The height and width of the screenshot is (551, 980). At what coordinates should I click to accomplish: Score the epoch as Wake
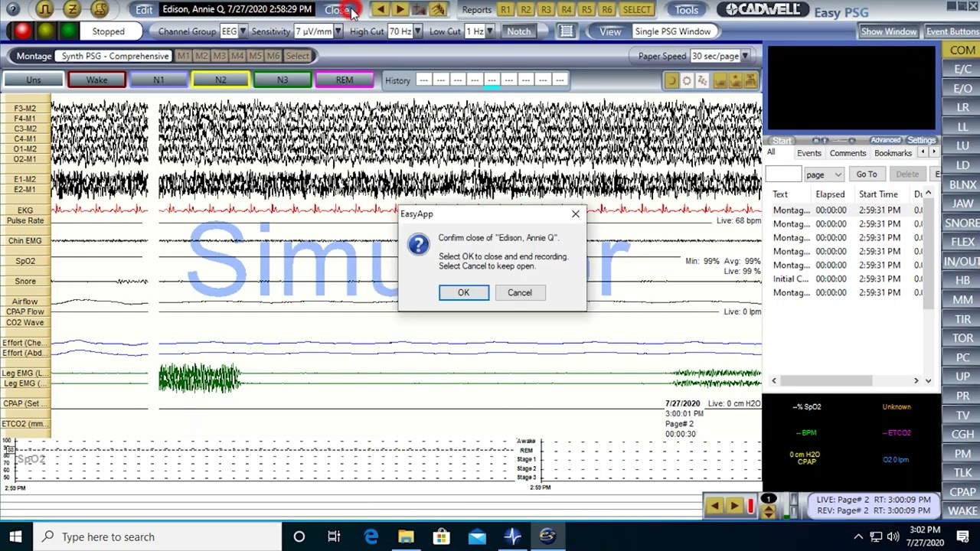[x=96, y=80]
